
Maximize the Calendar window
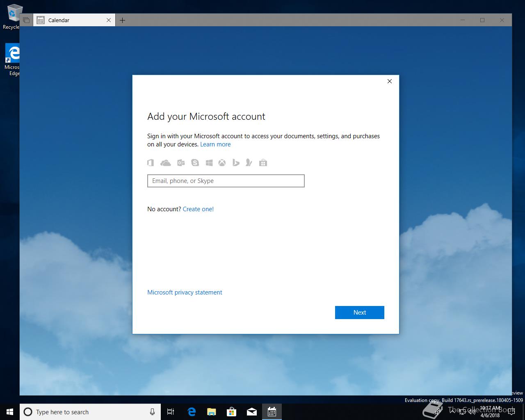(482, 20)
